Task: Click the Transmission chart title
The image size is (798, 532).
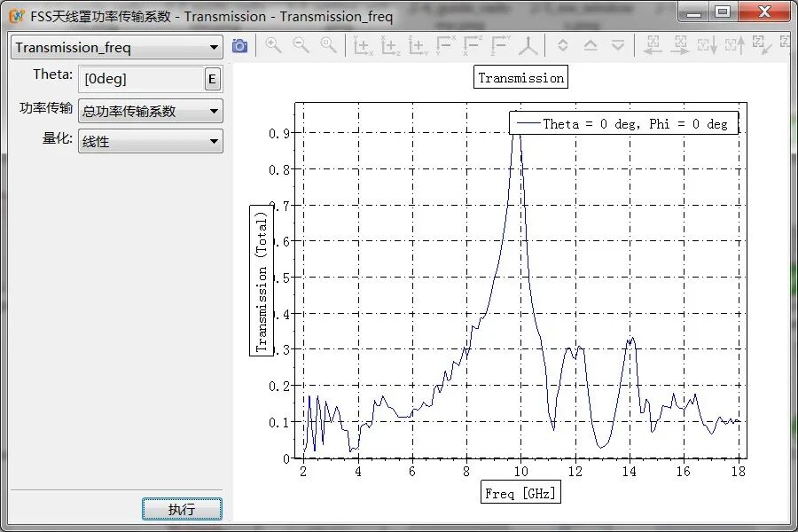Action: pyautogui.click(x=520, y=77)
